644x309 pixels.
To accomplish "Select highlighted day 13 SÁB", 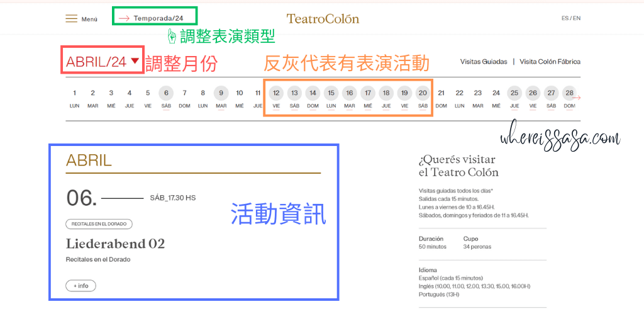I will (x=294, y=99).
